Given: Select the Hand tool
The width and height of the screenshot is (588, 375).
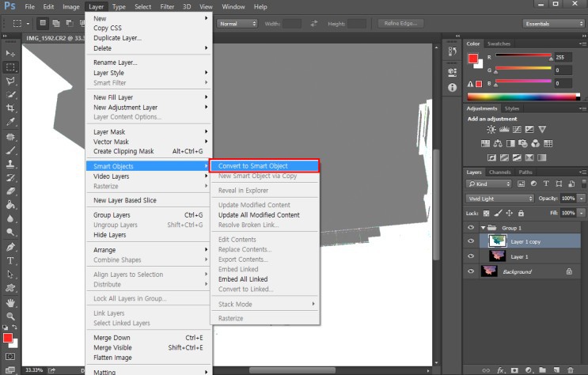Looking at the screenshot, I should [x=11, y=301].
